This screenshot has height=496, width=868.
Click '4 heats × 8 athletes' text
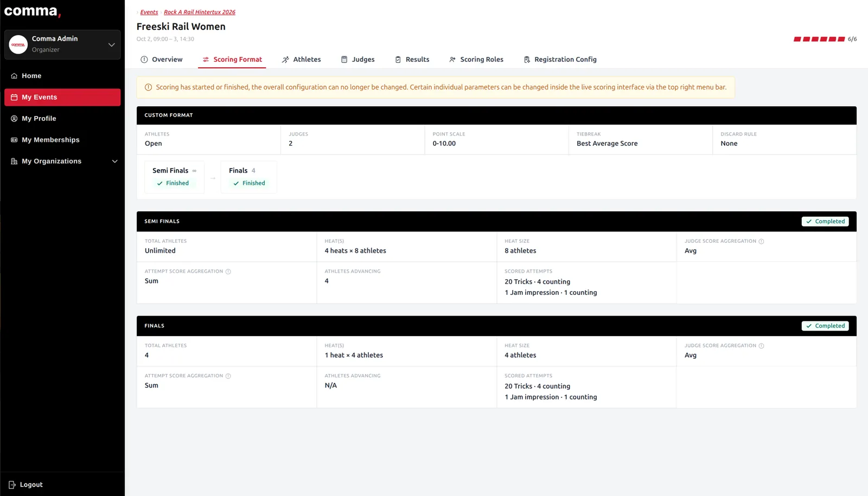click(355, 251)
